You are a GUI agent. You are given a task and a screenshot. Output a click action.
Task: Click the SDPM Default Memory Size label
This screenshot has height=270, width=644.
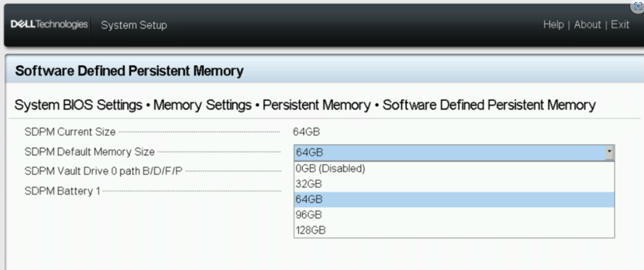pyautogui.click(x=89, y=152)
